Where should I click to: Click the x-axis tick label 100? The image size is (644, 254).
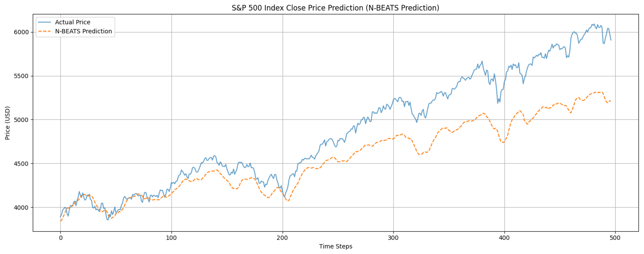(x=172, y=238)
